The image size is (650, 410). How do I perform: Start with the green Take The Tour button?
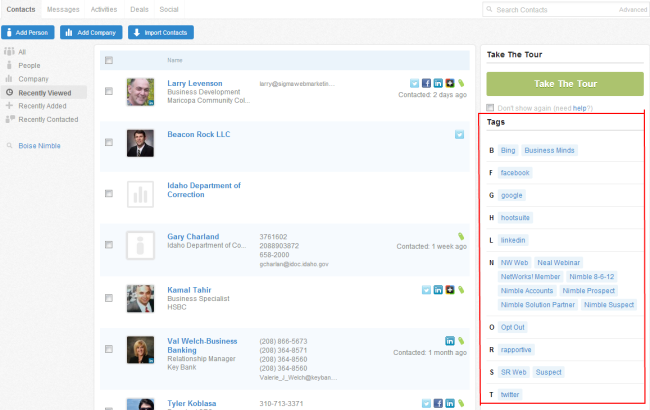(565, 84)
